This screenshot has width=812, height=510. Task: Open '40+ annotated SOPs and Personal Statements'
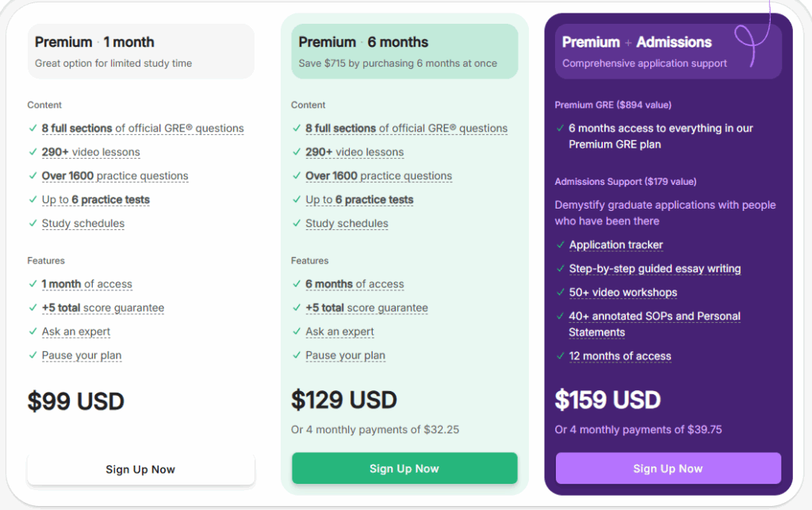click(654, 316)
